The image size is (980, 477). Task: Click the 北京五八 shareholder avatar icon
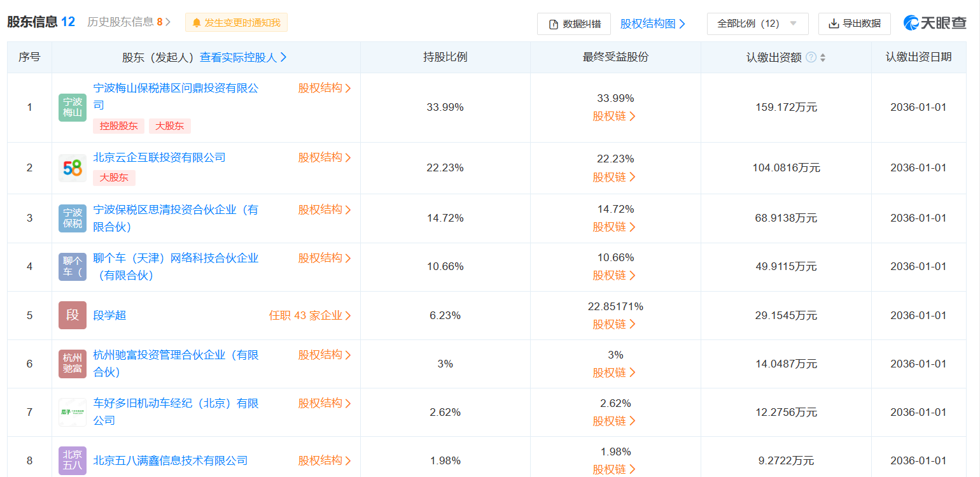coord(73,460)
